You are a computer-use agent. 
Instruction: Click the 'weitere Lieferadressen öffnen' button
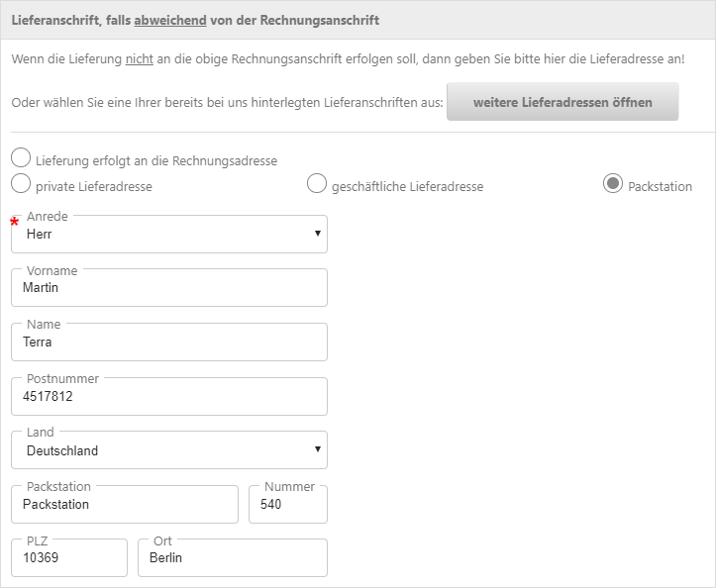[x=563, y=102]
